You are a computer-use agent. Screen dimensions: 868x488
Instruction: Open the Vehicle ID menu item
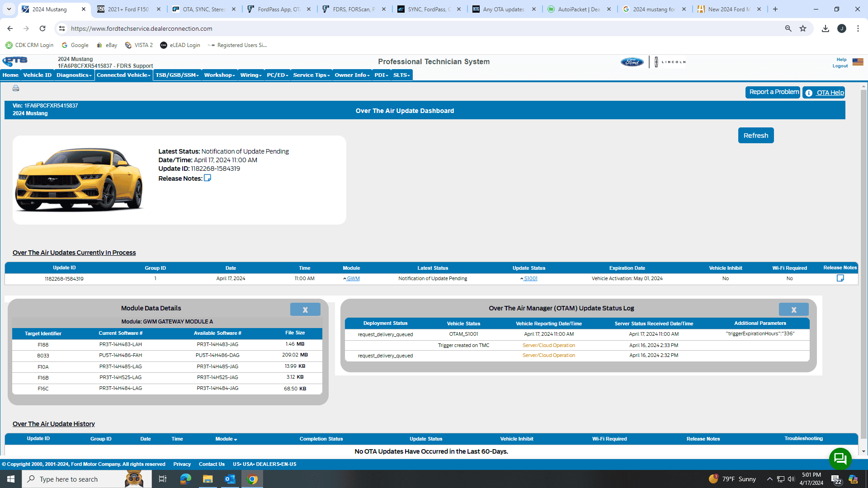pyautogui.click(x=38, y=75)
